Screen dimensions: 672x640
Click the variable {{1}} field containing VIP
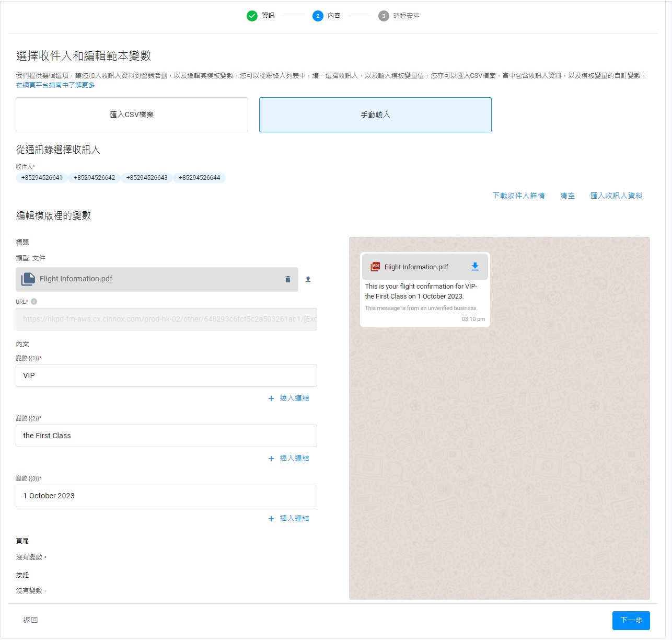[166, 376]
